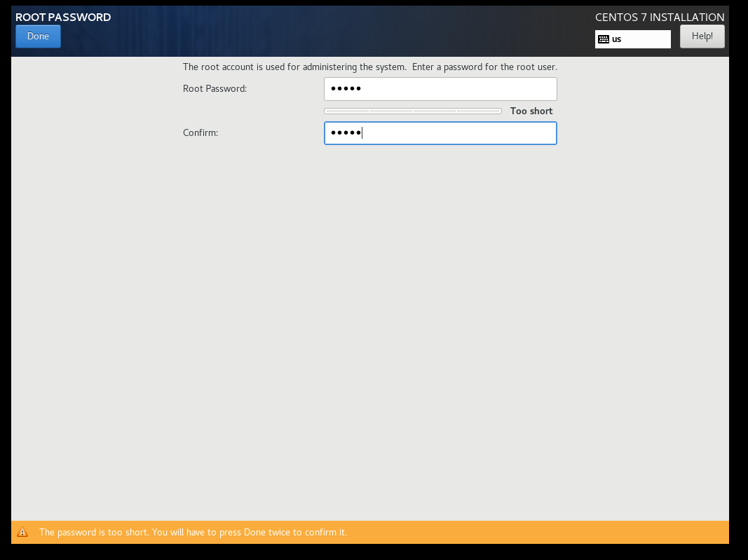This screenshot has height=560, width=748.
Task: Click the blue Done button
Action: (x=38, y=36)
